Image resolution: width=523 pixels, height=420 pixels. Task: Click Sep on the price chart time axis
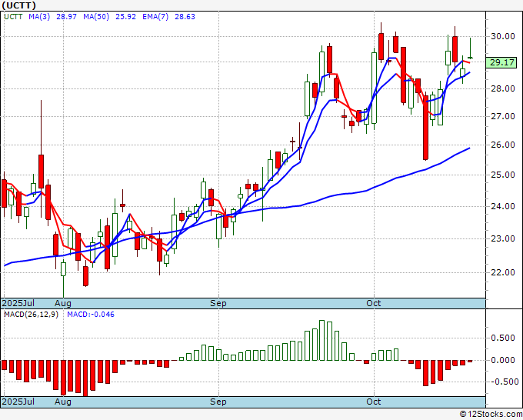(218, 303)
